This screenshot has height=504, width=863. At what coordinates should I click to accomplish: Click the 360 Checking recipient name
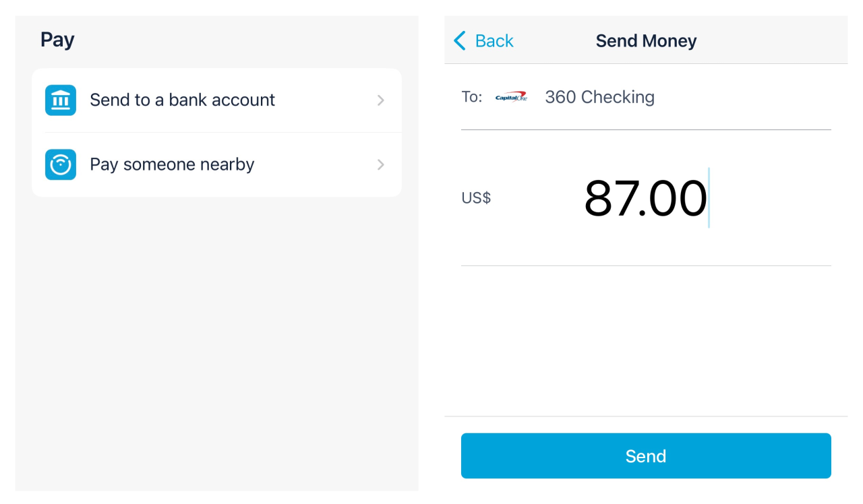pos(599,97)
